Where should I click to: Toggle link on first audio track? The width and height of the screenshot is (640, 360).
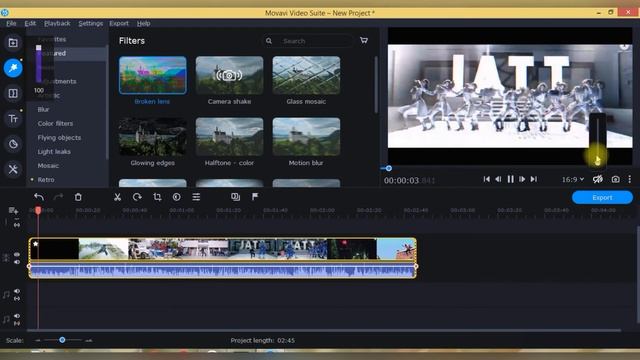[x=17, y=299]
